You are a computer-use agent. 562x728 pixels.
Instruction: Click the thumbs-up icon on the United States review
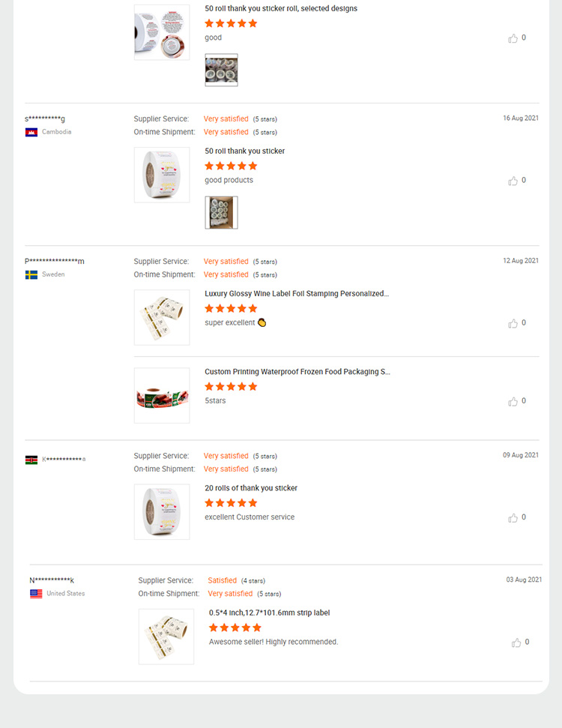(516, 642)
